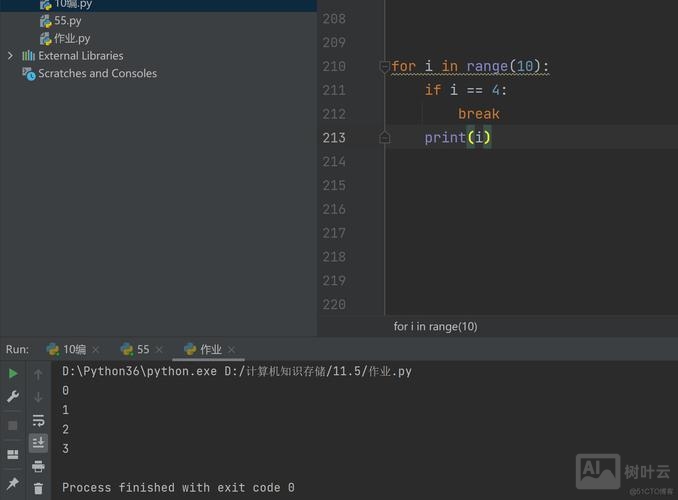Click the Down stack trace arrow
The height and width of the screenshot is (500, 678).
[38, 397]
